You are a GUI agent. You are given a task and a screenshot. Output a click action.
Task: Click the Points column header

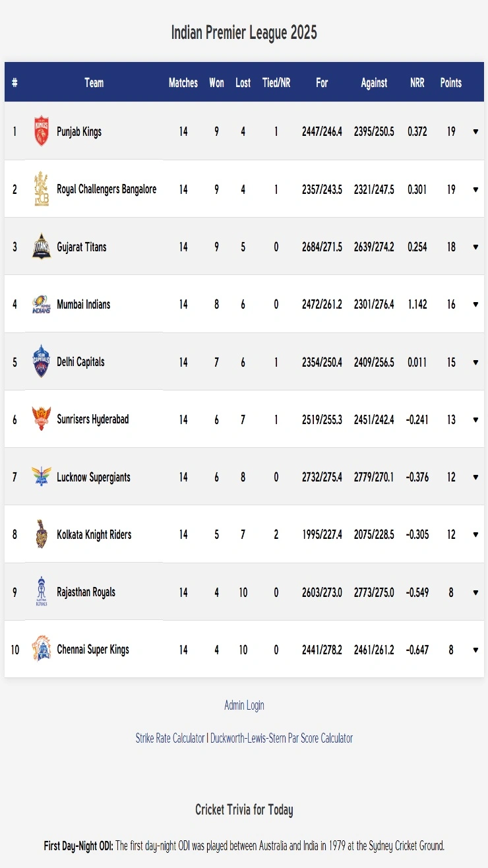[x=451, y=83]
